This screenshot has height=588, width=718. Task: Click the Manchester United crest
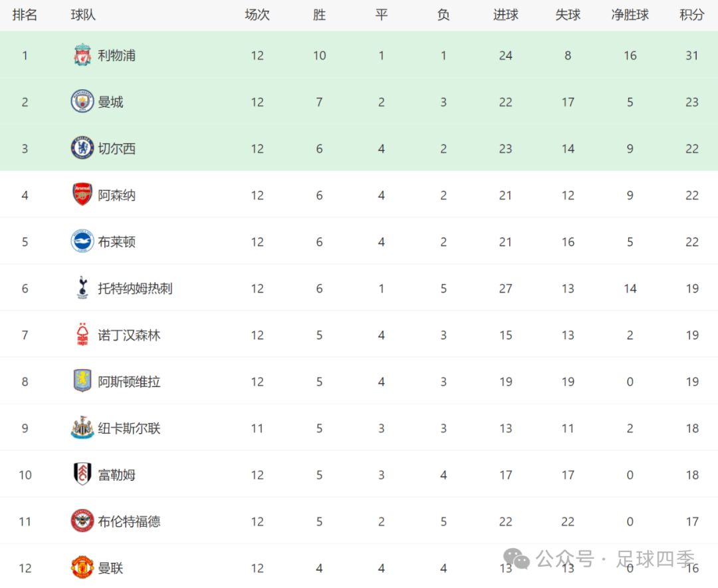(82, 567)
